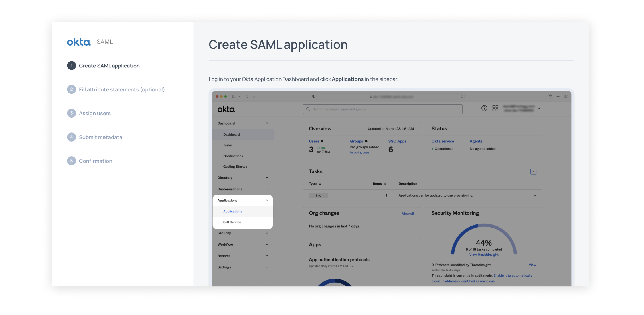Click the browser new tab plus icon

558,97
